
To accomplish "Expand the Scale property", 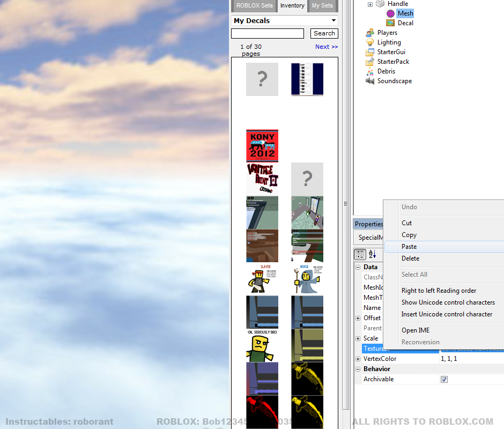I will [x=358, y=338].
